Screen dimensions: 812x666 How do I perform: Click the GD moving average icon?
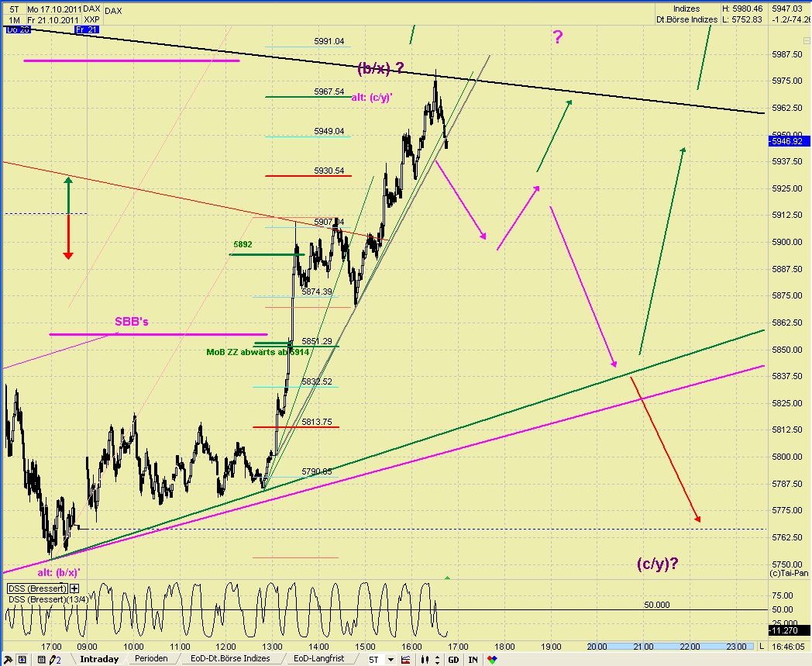[x=453, y=659]
